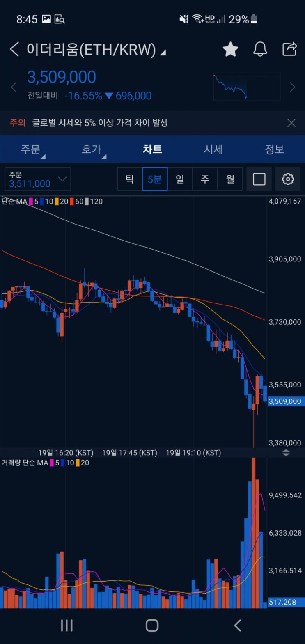The height and width of the screenshot is (644, 305).
Task: Switch to the 호가 tab
Action: pos(92,149)
